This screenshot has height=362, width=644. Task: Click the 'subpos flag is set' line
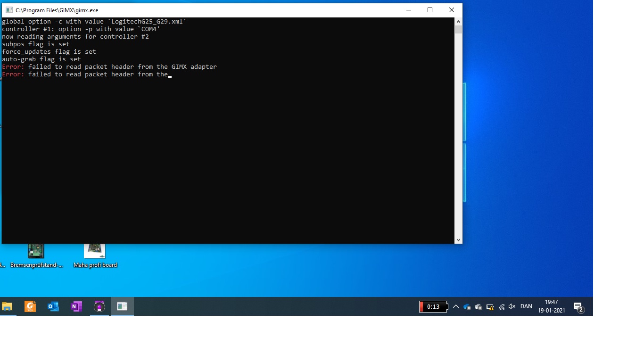coord(36,44)
